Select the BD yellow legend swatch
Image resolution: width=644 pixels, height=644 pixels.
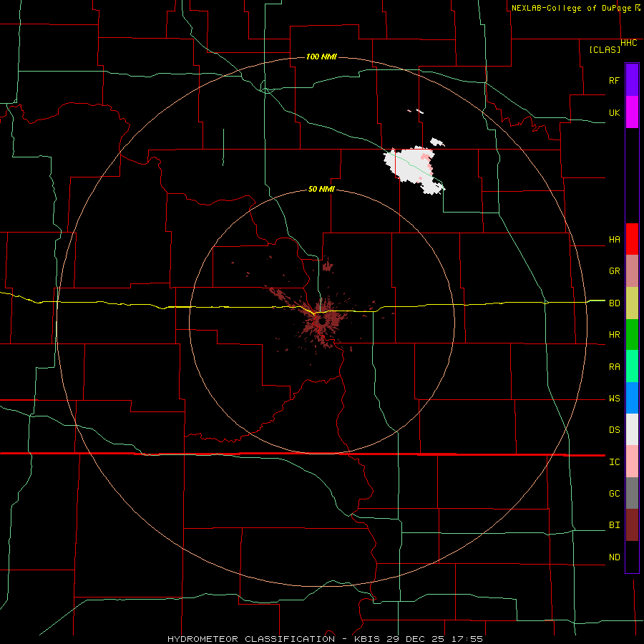(632, 303)
